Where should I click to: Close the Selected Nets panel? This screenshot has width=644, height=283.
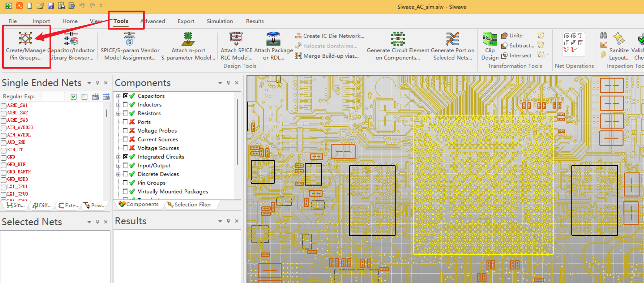(106, 222)
